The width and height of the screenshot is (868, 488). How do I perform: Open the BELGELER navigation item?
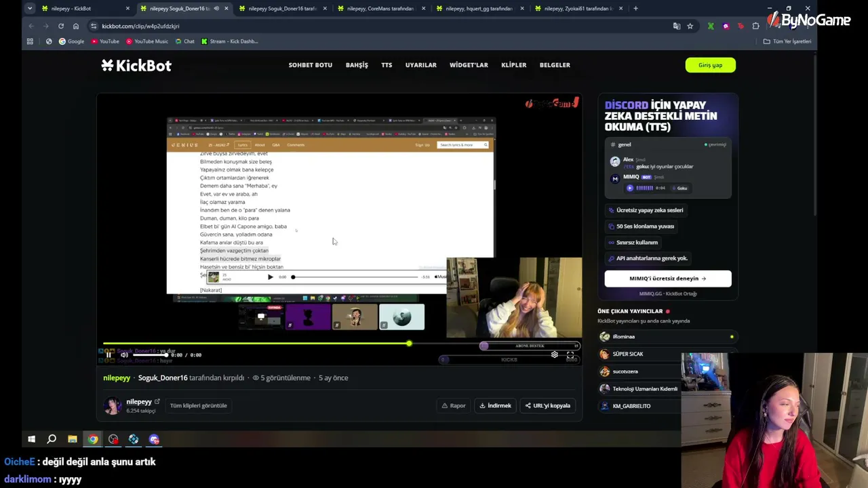555,65
